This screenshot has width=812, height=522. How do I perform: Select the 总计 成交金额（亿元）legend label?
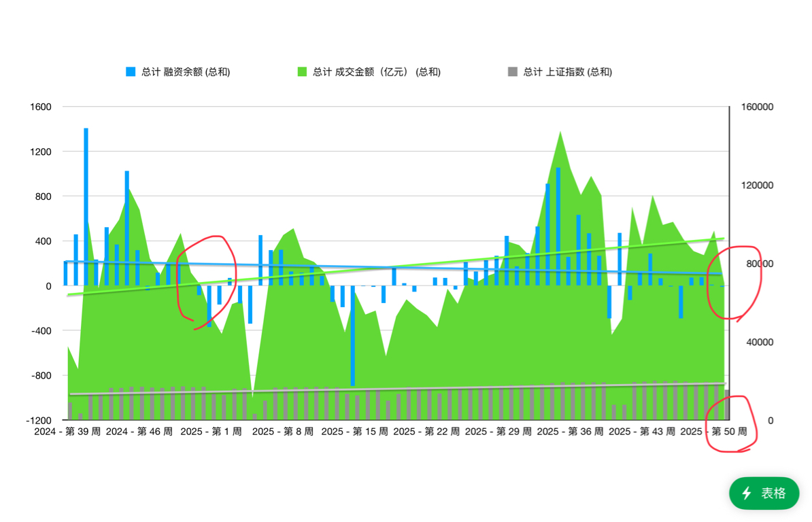coord(376,72)
